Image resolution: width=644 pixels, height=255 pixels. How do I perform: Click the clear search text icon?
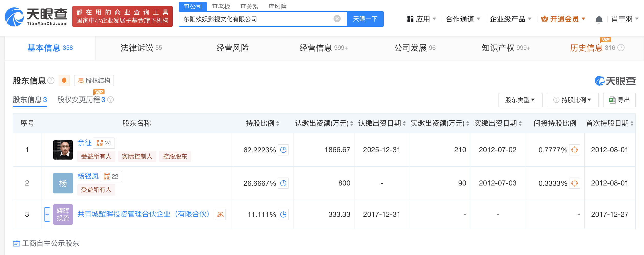[337, 19]
